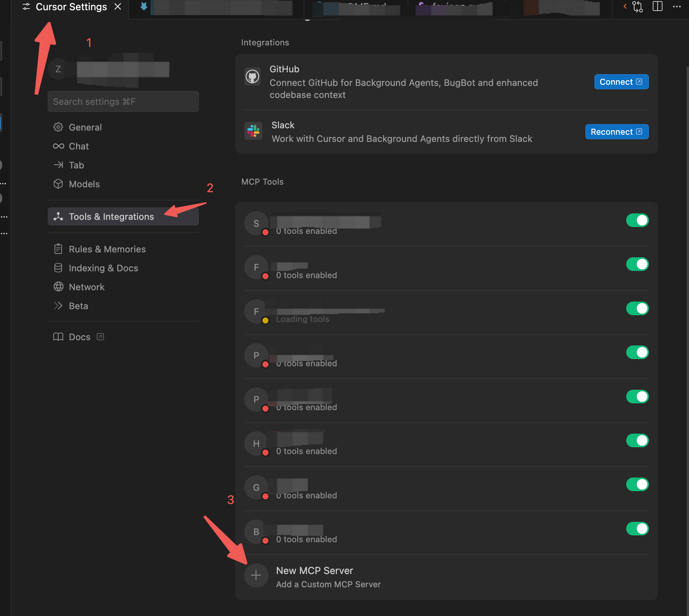Click the MCP Tools heading
The width and height of the screenshot is (689, 616).
[262, 182]
